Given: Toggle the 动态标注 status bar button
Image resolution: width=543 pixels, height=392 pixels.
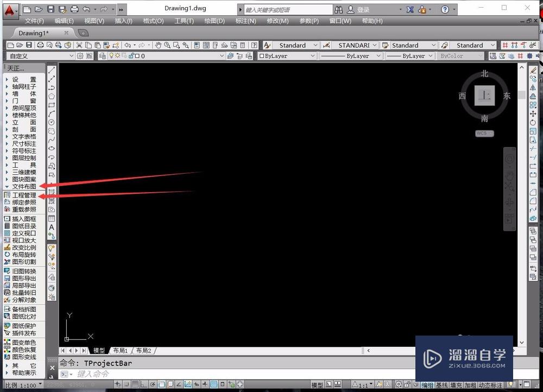Looking at the screenshot, I should point(490,385).
